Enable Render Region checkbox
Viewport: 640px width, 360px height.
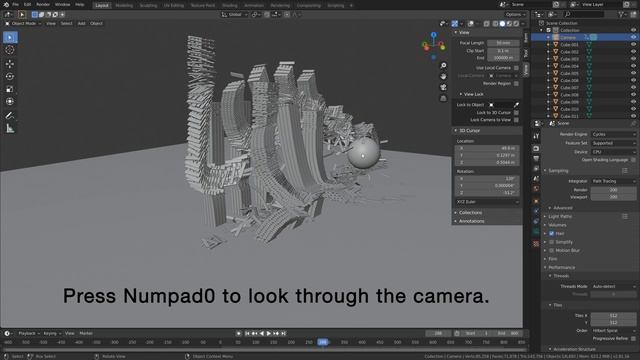pos(516,83)
